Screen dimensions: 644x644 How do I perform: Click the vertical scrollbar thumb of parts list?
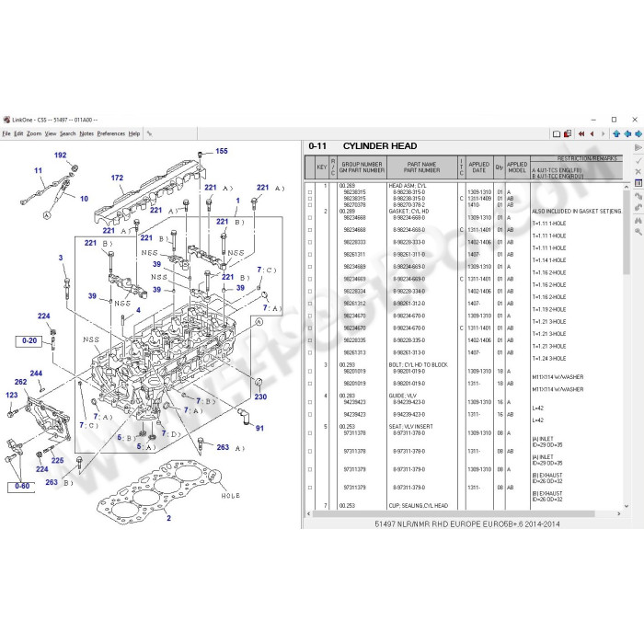pyautogui.click(x=627, y=233)
